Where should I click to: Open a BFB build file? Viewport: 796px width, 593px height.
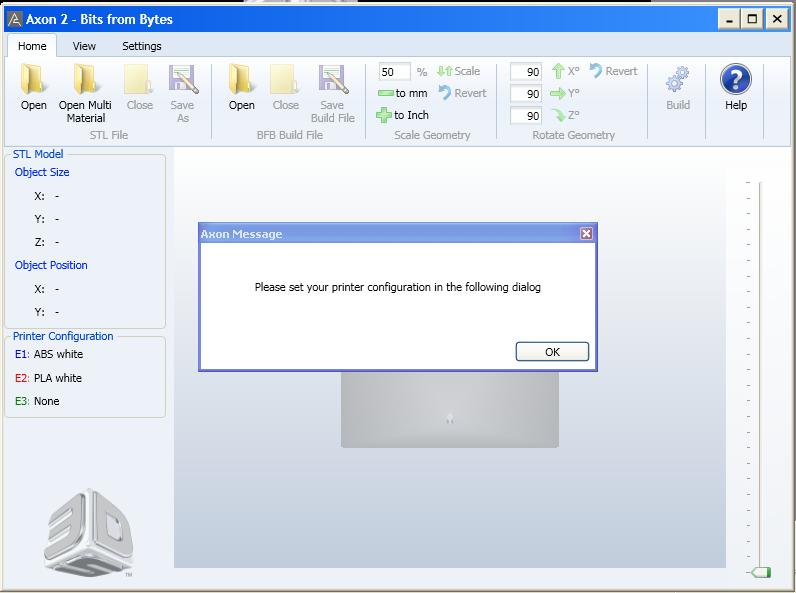point(242,87)
